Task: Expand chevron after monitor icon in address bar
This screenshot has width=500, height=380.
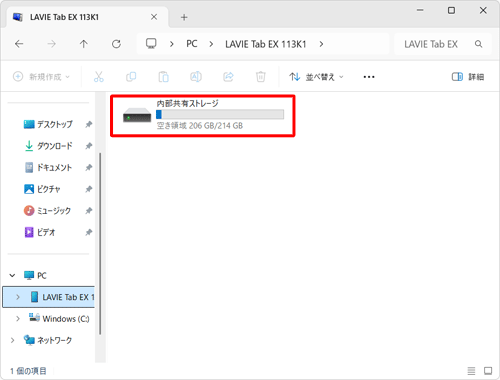Action: point(172,44)
